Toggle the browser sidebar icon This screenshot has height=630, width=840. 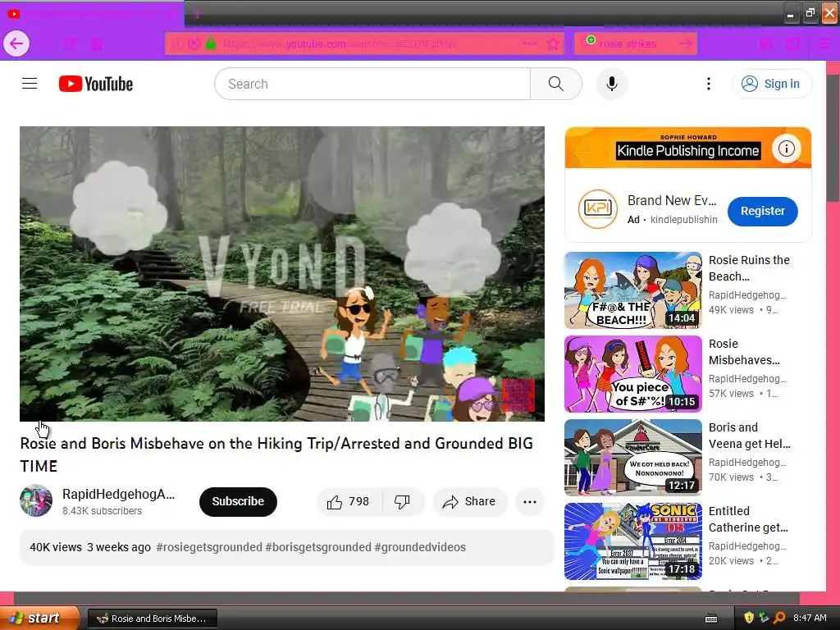pos(793,44)
